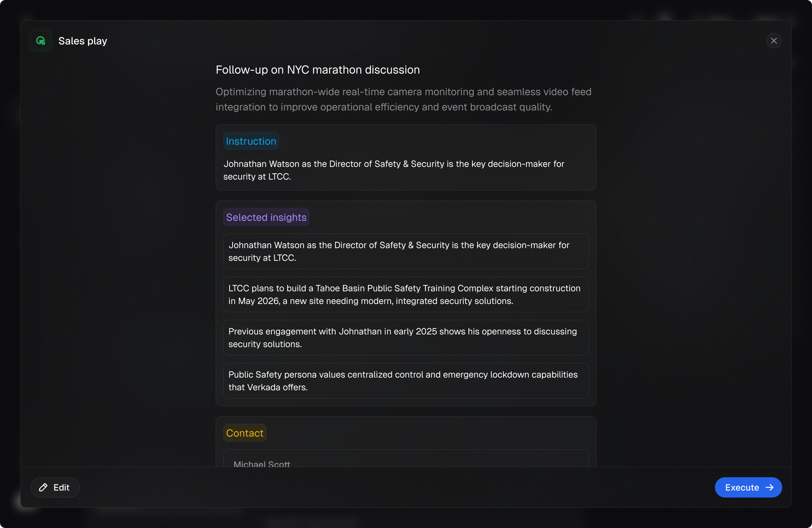Select the Follow-up on NYC marathon headline
Screen dimensions: 812x528
click(317, 69)
